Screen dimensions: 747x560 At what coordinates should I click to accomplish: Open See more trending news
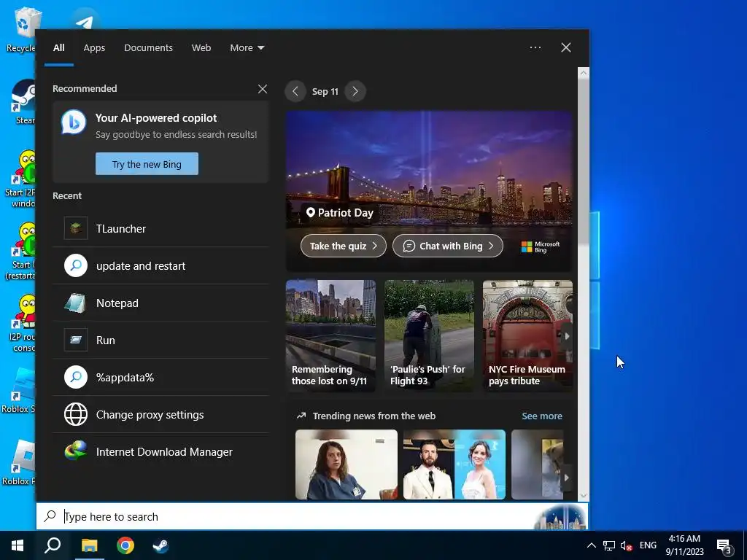click(x=542, y=416)
